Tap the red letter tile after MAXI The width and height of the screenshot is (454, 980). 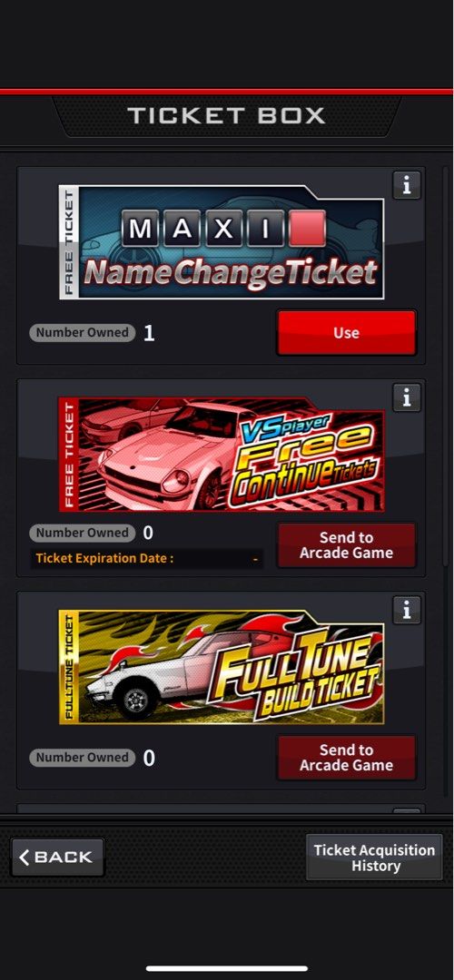pos(307,228)
